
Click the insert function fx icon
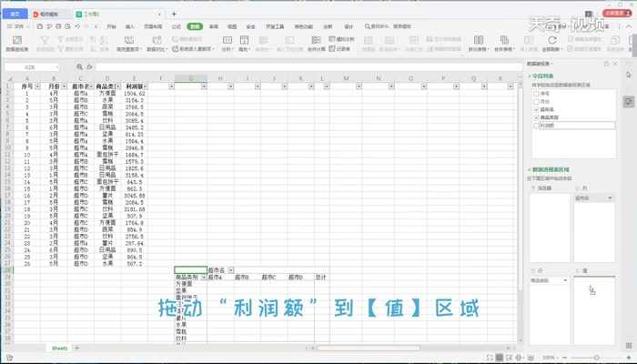(x=89, y=67)
